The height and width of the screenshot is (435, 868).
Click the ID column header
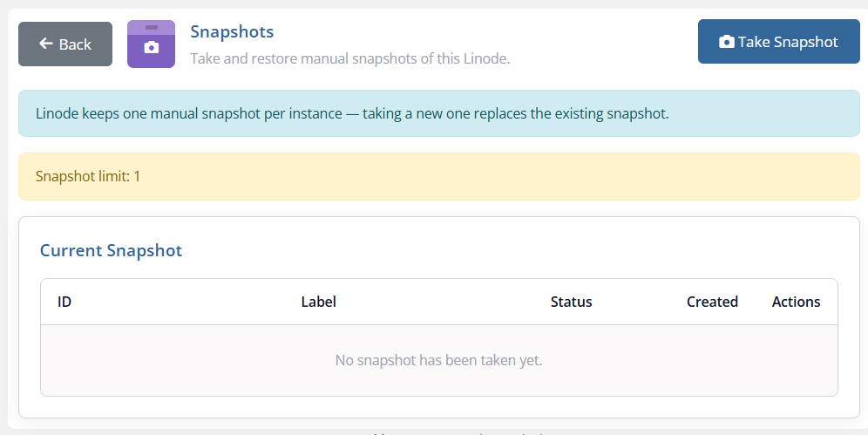click(x=64, y=302)
